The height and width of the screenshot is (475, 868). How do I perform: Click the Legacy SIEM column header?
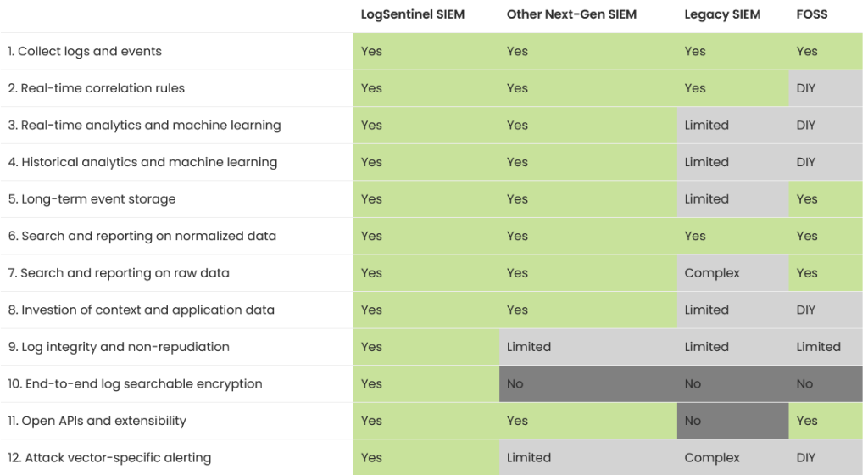[722, 15]
